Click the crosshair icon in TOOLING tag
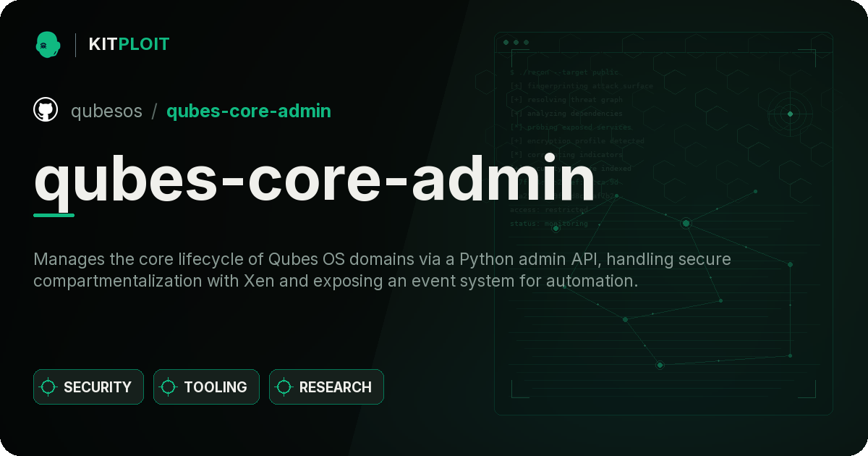 point(169,387)
